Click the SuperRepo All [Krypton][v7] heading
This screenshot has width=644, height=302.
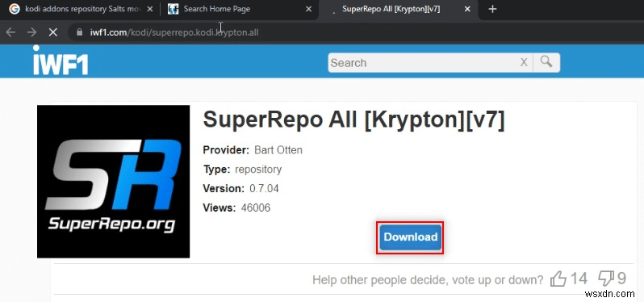[353, 120]
